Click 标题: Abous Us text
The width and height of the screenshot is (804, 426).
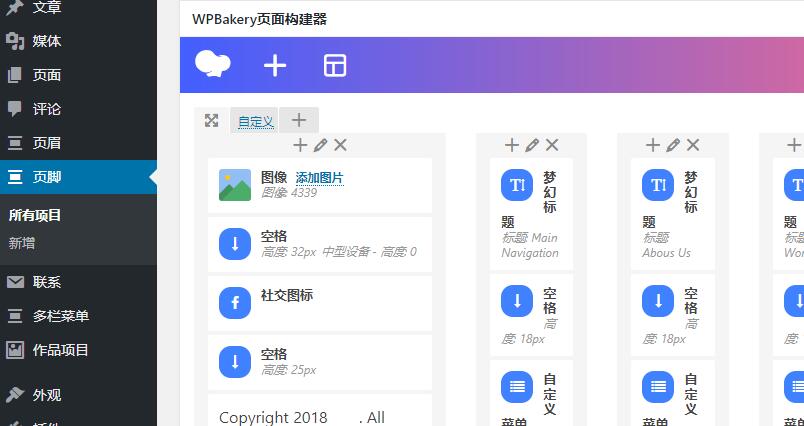click(x=666, y=245)
